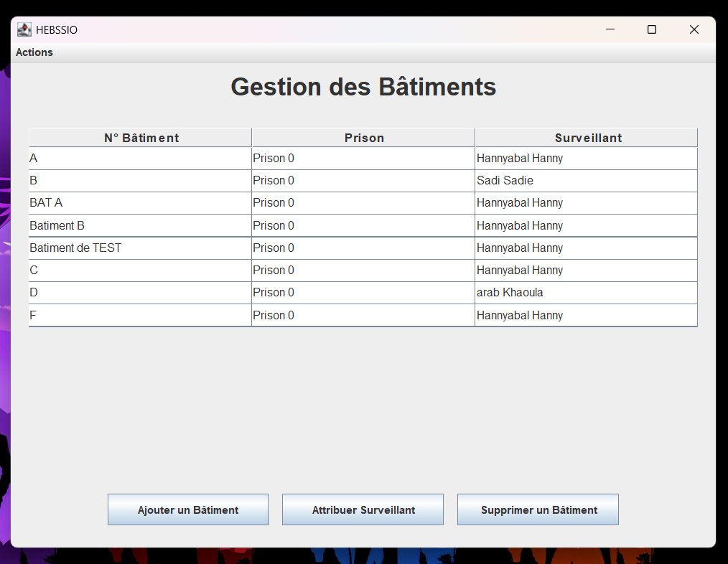Click Prison 0 cell in building C row
This screenshot has height=564, width=728.
pyautogui.click(x=363, y=271)
